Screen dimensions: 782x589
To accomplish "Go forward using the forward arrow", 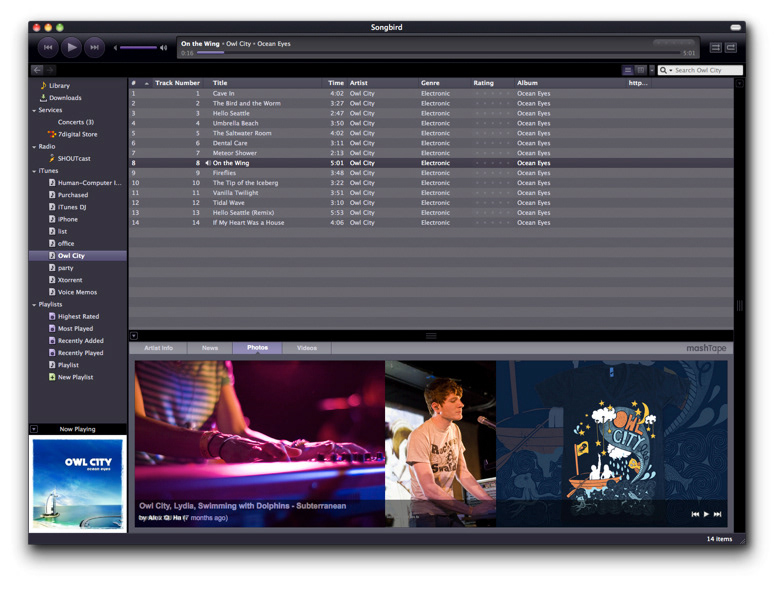I will click(50, 70).
